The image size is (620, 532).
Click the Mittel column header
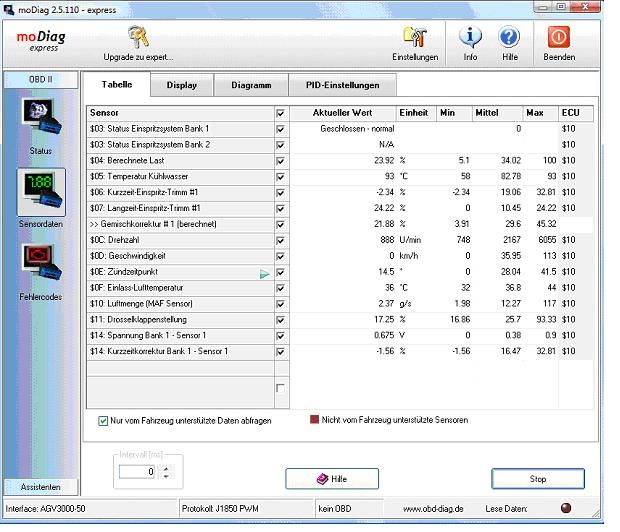pos(497,113)
